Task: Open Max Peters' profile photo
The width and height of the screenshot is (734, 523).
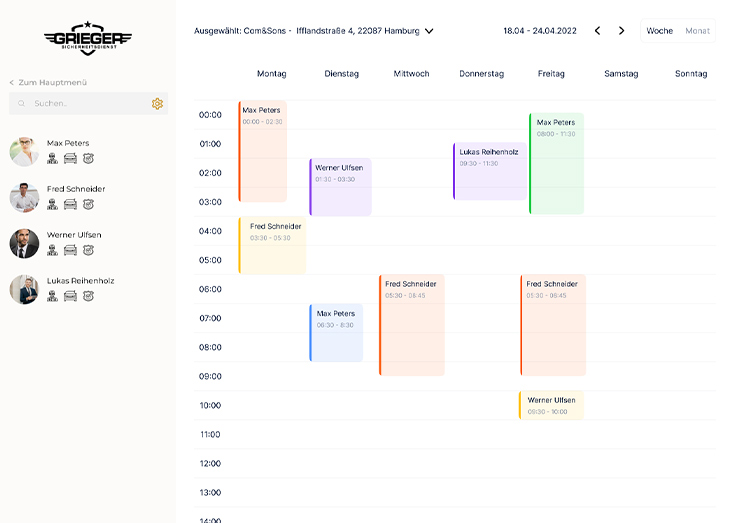Action: click(24, 151)
